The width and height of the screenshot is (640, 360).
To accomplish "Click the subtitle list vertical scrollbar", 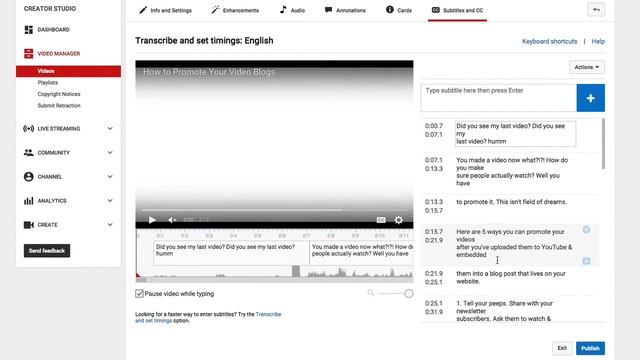I will click(603, 143).
